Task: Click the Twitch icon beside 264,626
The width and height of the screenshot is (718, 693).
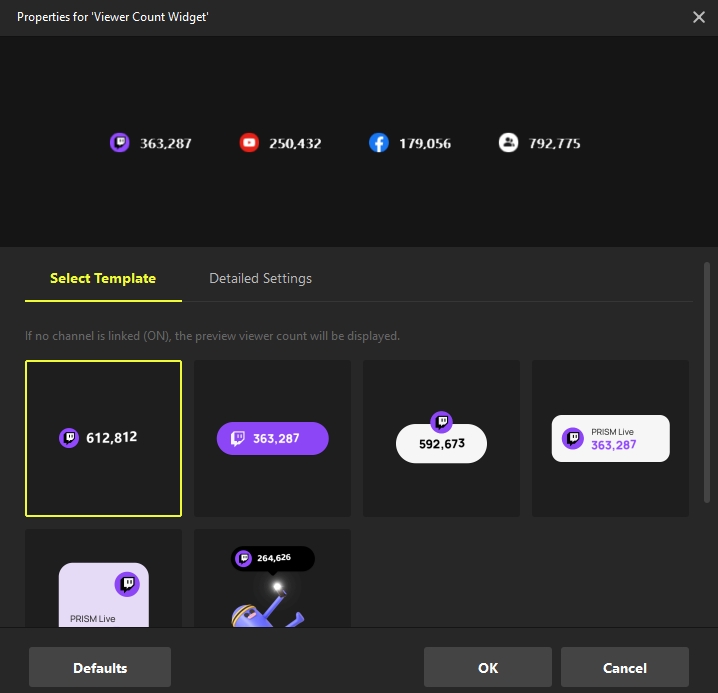Action: point(243,558)
